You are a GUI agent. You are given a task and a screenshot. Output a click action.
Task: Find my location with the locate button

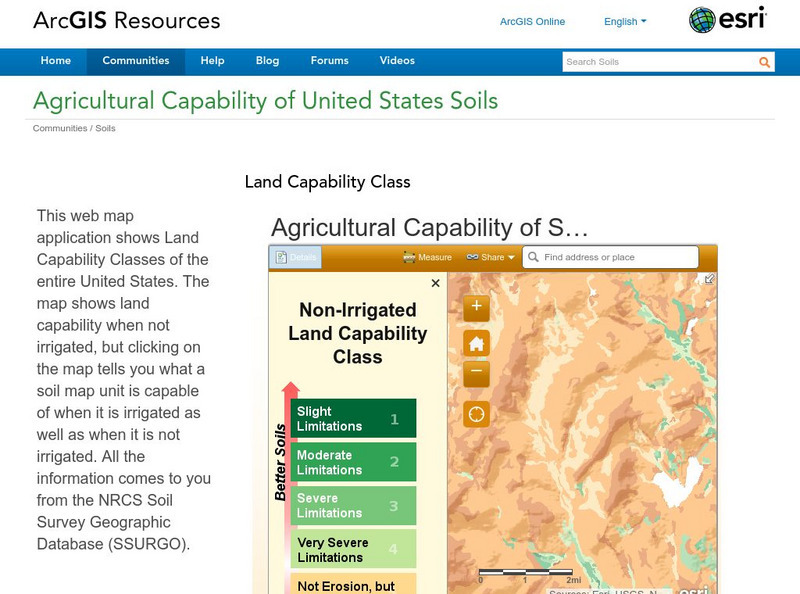tap(477, 414)
